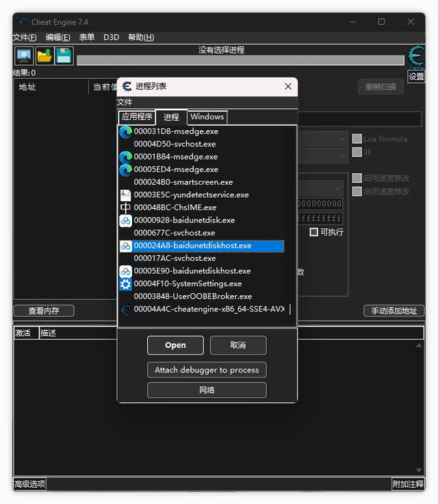Click the open process computer icon
Screen dimensions: 438x504
(24, 56)
